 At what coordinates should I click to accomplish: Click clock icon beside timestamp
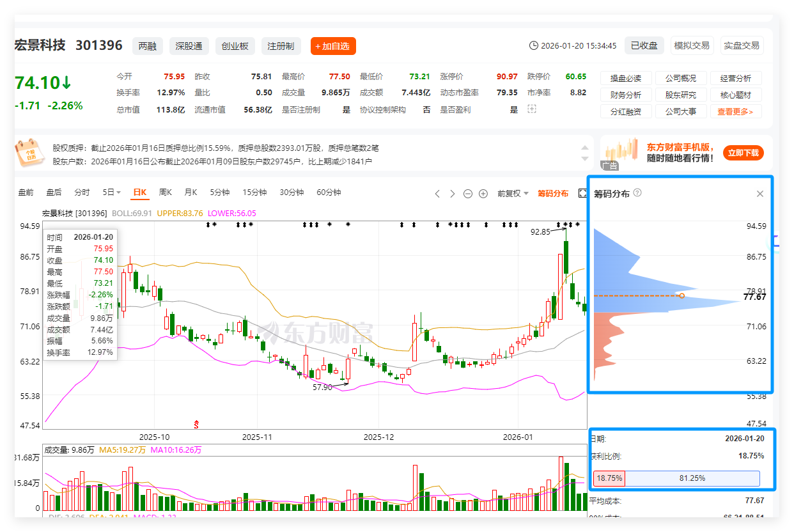click(534, 45)
